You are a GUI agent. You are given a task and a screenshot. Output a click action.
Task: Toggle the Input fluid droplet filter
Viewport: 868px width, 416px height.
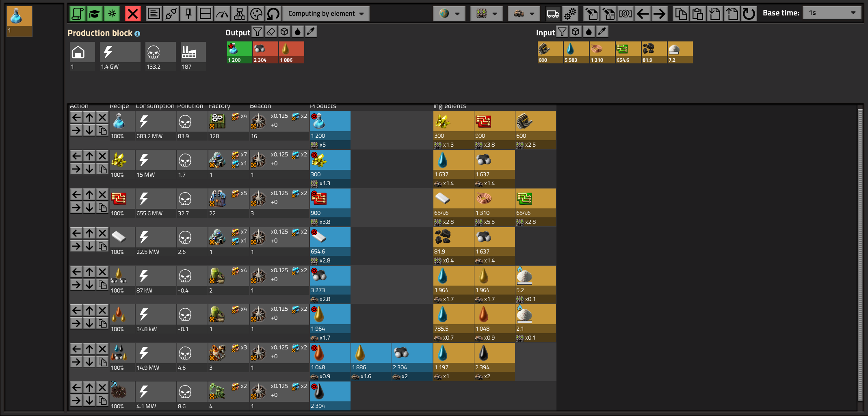click(589, 32)
